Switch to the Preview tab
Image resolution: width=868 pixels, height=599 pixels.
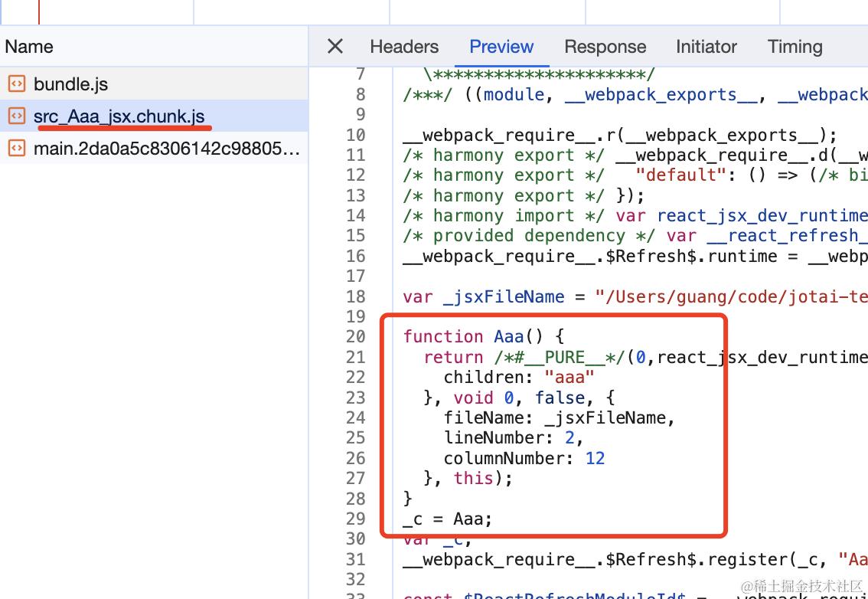pyautogui.click(x=501, y=47)
